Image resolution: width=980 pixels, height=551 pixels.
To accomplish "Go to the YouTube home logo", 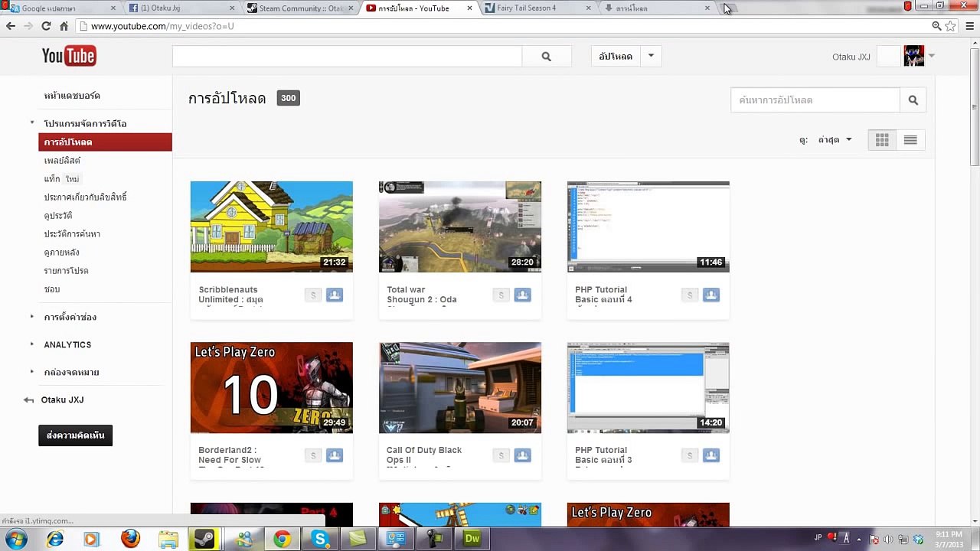I will click(x=69, y=56).
